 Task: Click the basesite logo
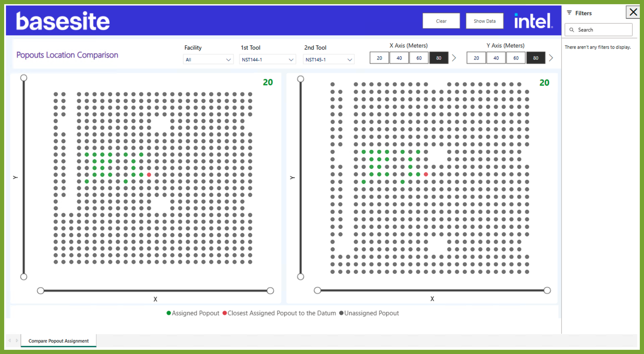point(63,21)
